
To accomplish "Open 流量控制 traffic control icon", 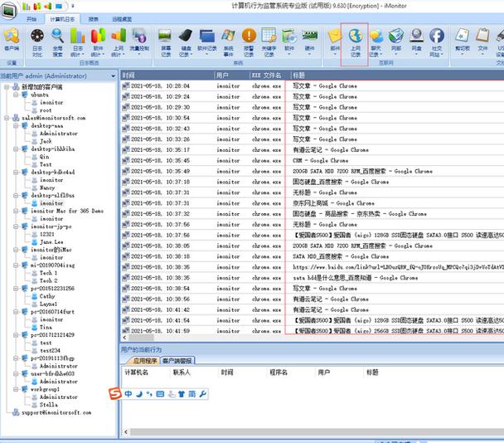I will coord(139,41).
